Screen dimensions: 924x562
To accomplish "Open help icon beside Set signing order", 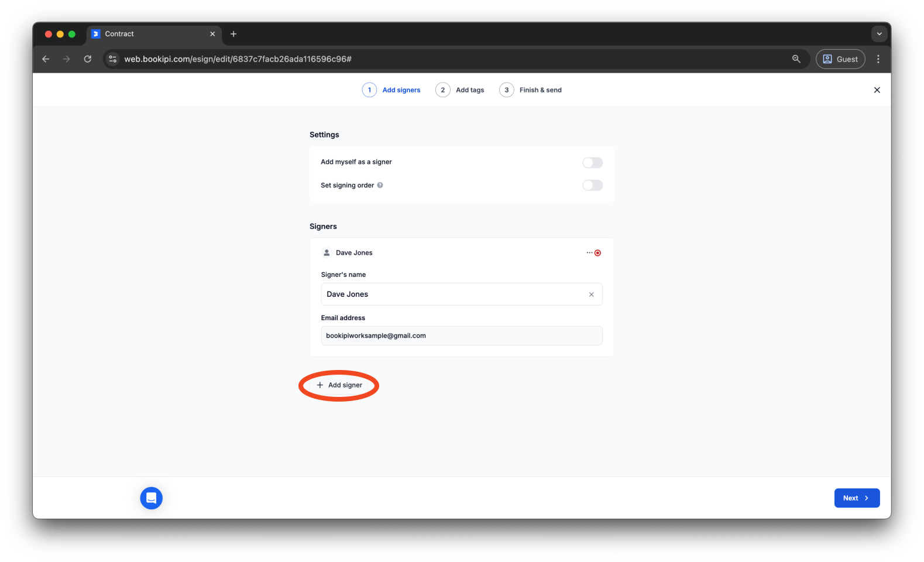I will [x=380, y=185].
